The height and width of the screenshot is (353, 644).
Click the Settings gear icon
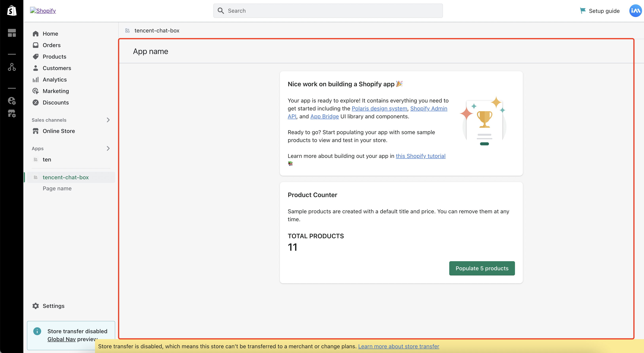35,306
